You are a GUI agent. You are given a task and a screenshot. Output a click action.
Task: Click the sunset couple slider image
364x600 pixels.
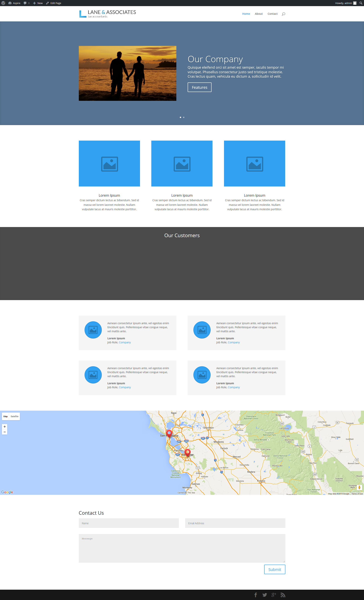pyautogui.click(x=127, y=73)
